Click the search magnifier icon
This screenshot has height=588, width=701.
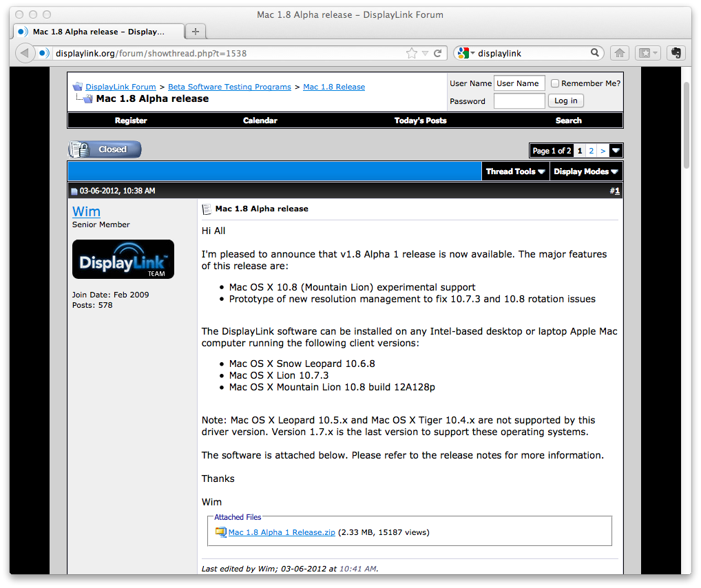tap(594, 53)
